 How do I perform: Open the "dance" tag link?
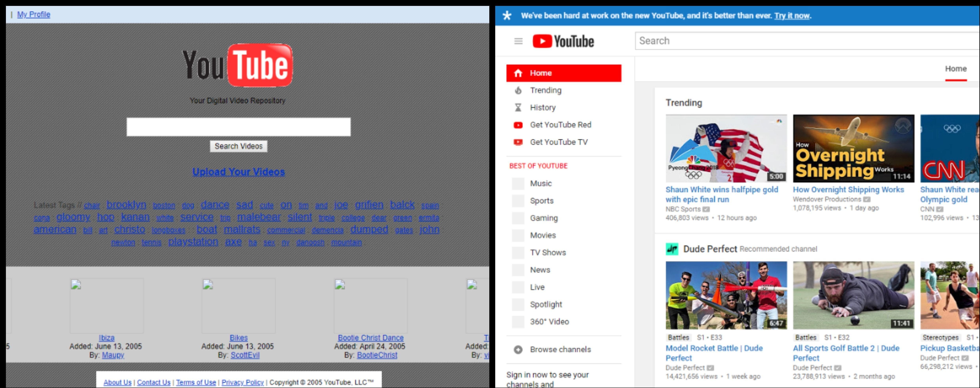[215, 205]
